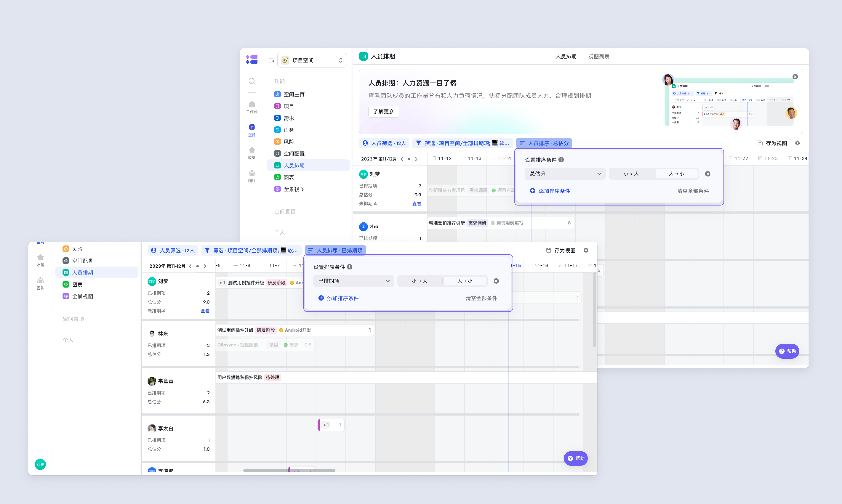Screen dimensions: 842x504
Task: Open the 项目空间 space switcher
Action: pos(312,60)
